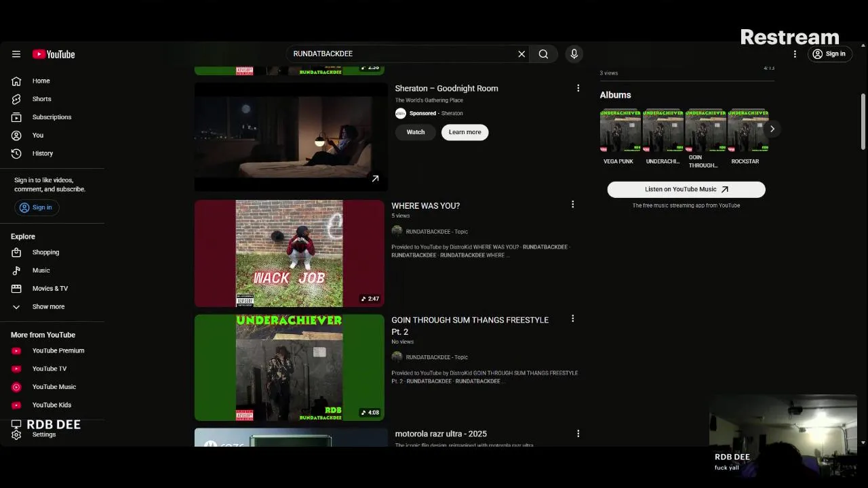Click Listen on YouTube Music button
The height and width of the screenshot is (488, 868).
686,190
